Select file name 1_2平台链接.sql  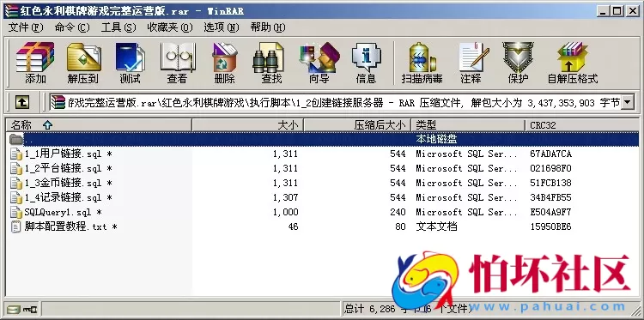tap(68, 168)
